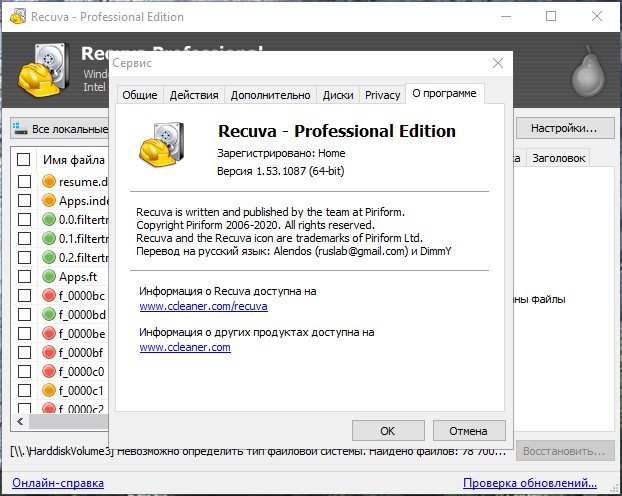Click red status dot for f_0000c0
622x496 pixels.
tap(49, 371)
